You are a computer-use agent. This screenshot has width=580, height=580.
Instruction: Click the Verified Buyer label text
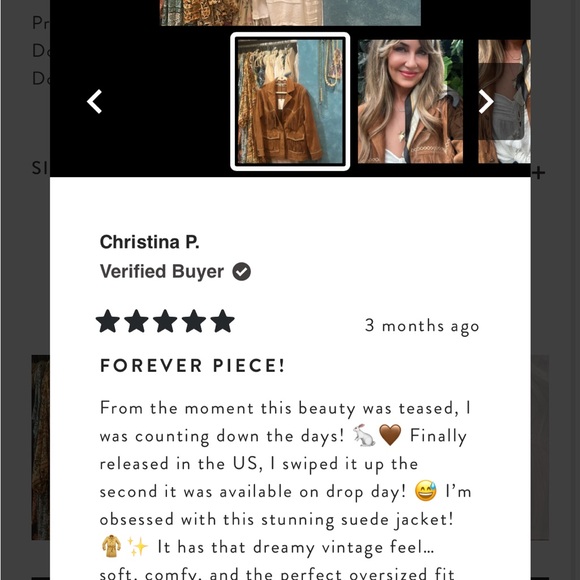[162, 272]
